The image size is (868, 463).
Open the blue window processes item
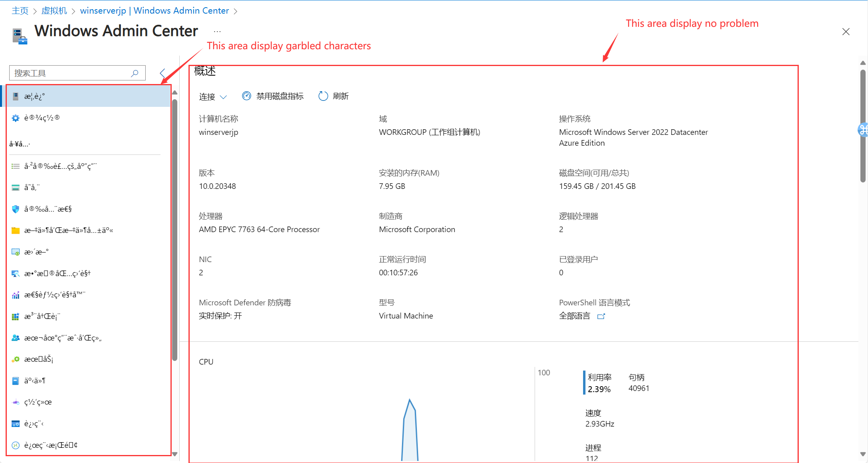pos(86,423)
